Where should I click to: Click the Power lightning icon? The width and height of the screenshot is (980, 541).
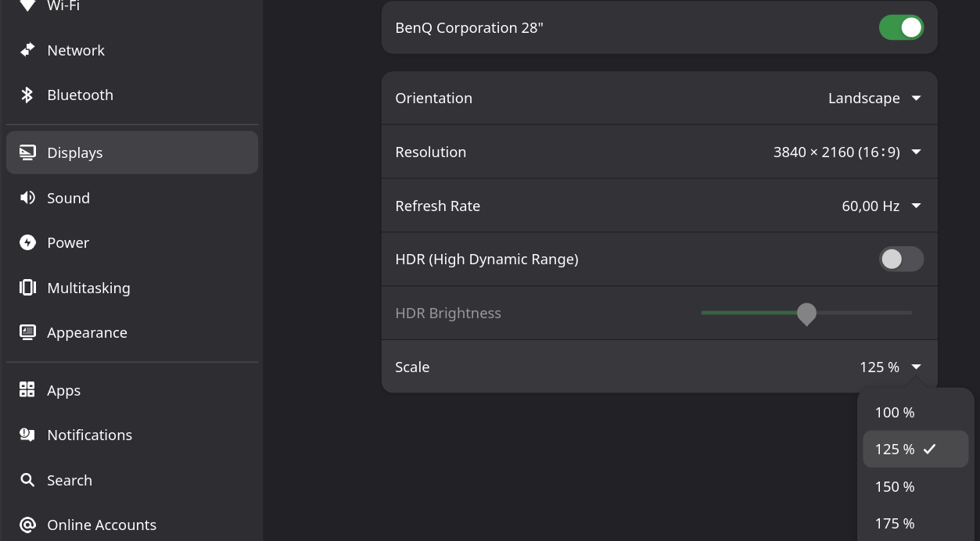tap(27, 242)
